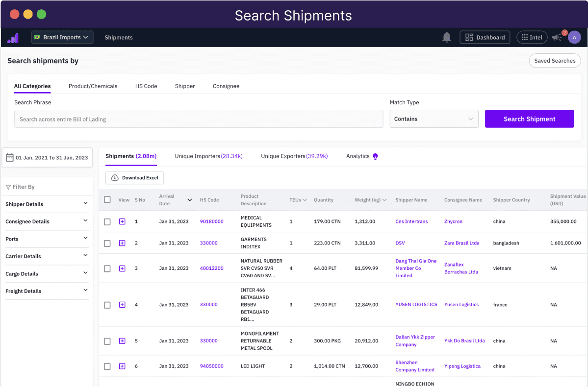This screenshot has height=387, width=588.
Task: Click the calendar icon in date range
Action: pyautogui.click(x=10, y=157)
